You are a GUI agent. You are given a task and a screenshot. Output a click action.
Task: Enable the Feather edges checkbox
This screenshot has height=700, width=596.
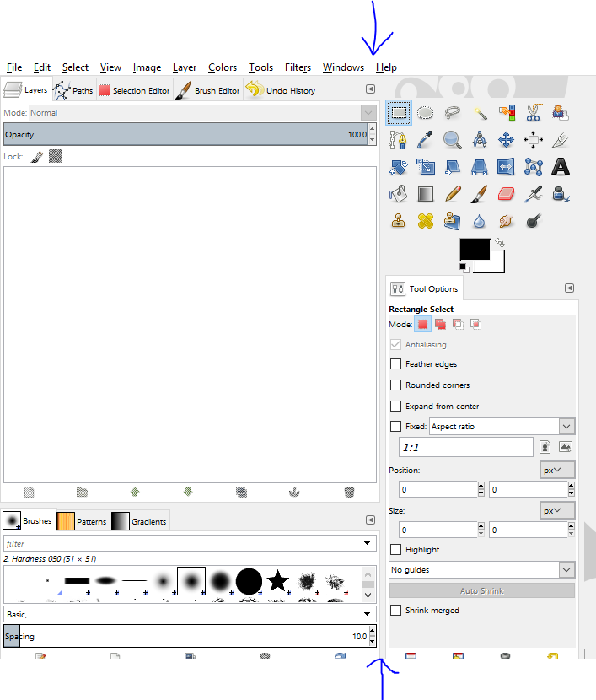pyautogui.click(x=396, y=364)
